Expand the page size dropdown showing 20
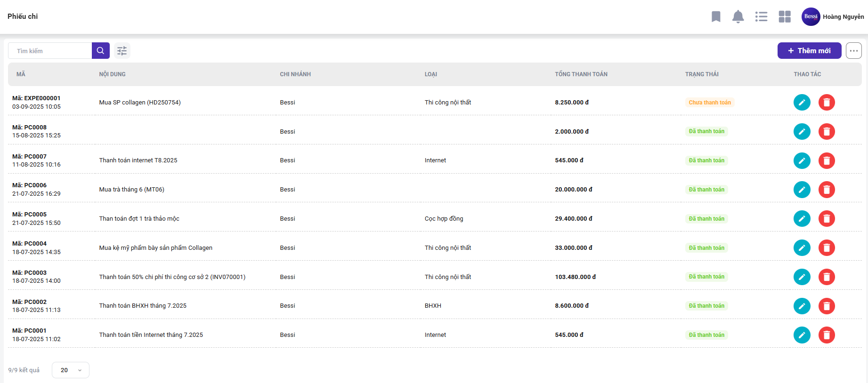This screenshot has width=868, height=383. [71, 370]
